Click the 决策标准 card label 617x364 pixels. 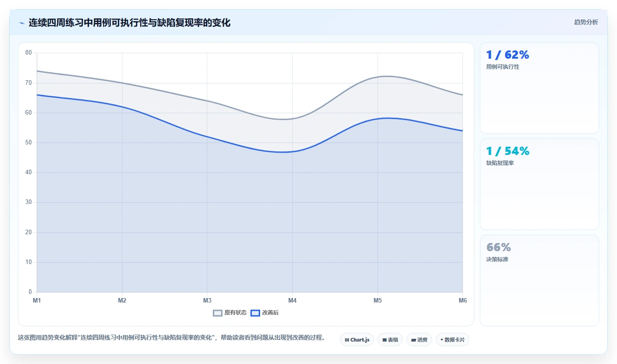click(497, 259)
